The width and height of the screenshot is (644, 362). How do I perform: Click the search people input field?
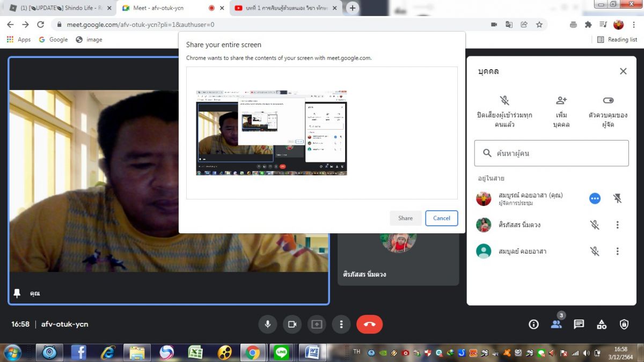pos(558,153)
